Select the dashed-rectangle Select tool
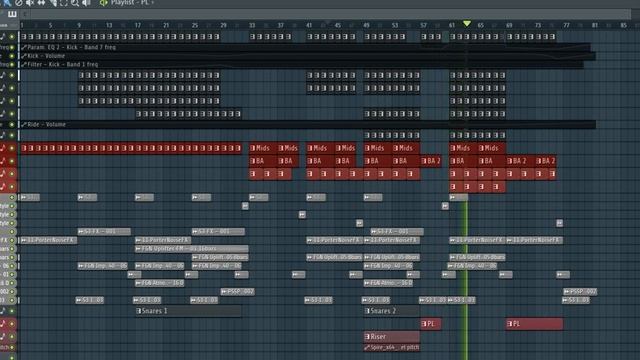Image resolution: width=640 pixels, height=360 pixels. click(x=64, y=2)
